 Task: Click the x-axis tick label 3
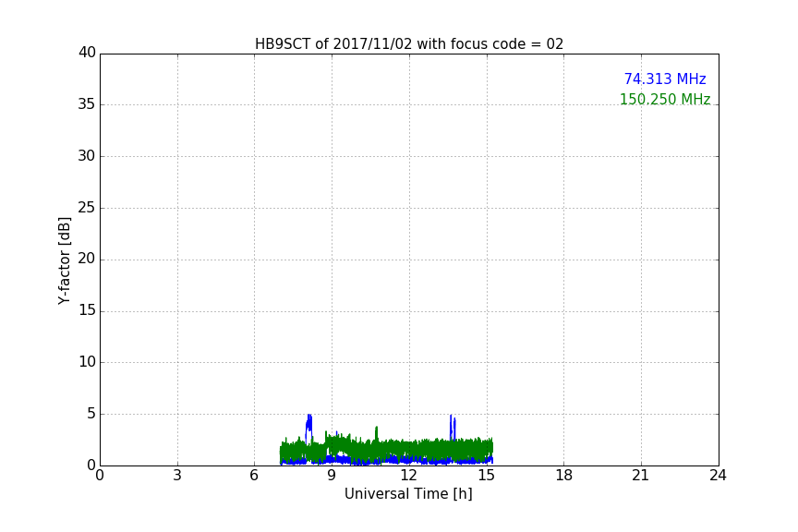pos(177,476)
